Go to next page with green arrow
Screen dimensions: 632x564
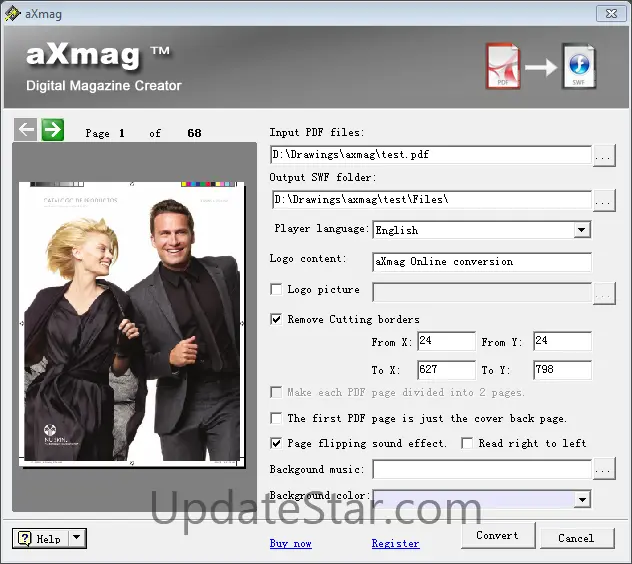pos(53,130)
